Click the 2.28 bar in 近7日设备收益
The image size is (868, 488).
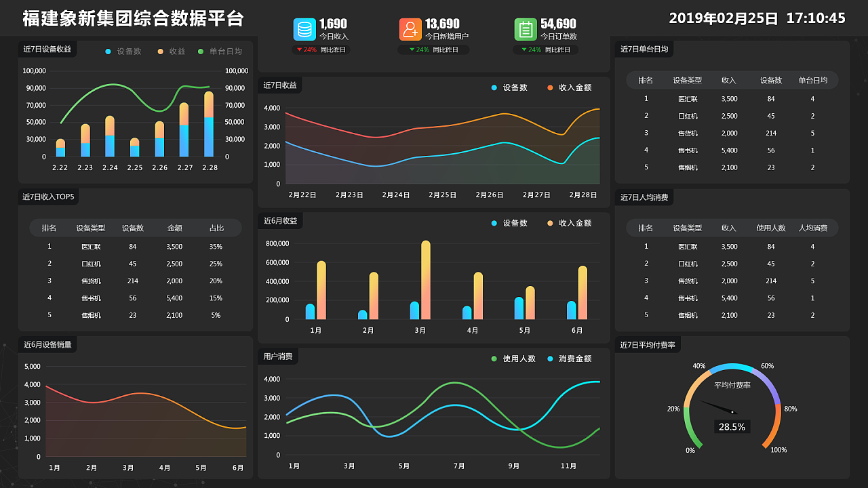pyautogui.click(x=209, y=124)
